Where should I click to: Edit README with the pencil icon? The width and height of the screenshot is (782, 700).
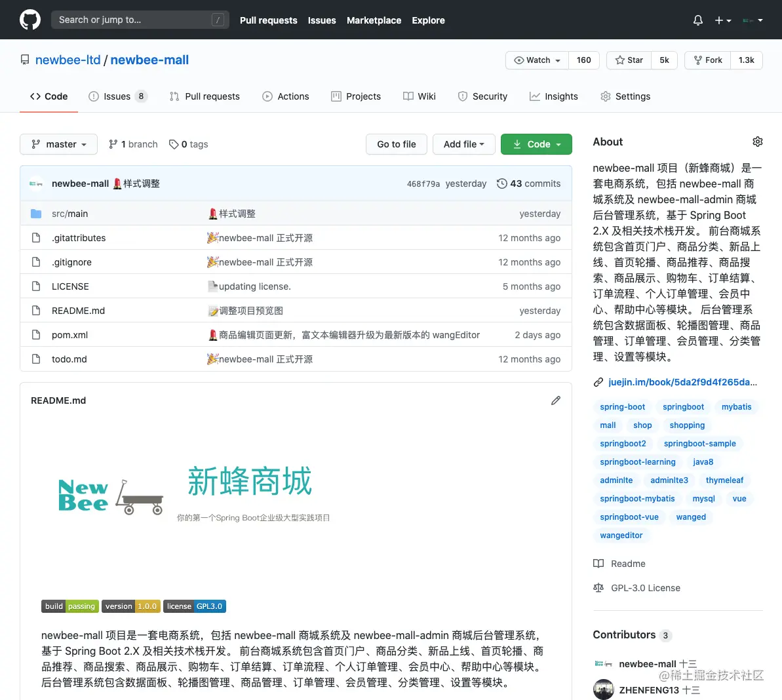(x=556, y=400)
